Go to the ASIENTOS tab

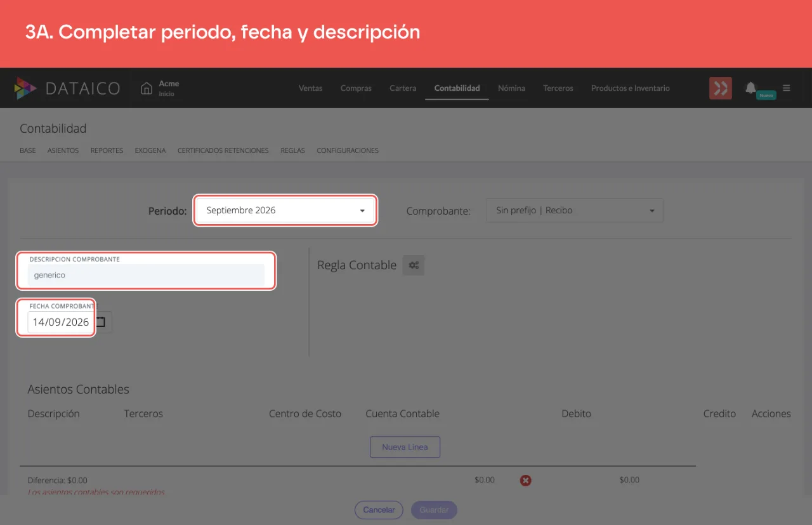63,150
